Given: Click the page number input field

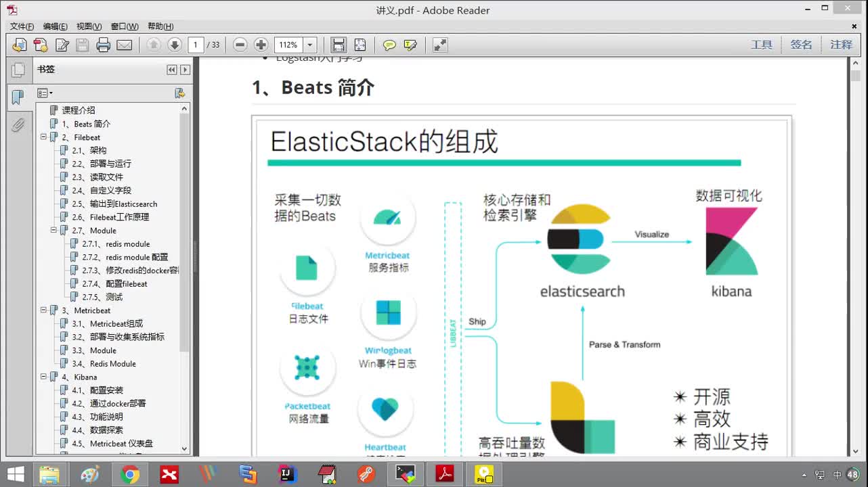Looking at the screenshot, I should tap(196, 45).
